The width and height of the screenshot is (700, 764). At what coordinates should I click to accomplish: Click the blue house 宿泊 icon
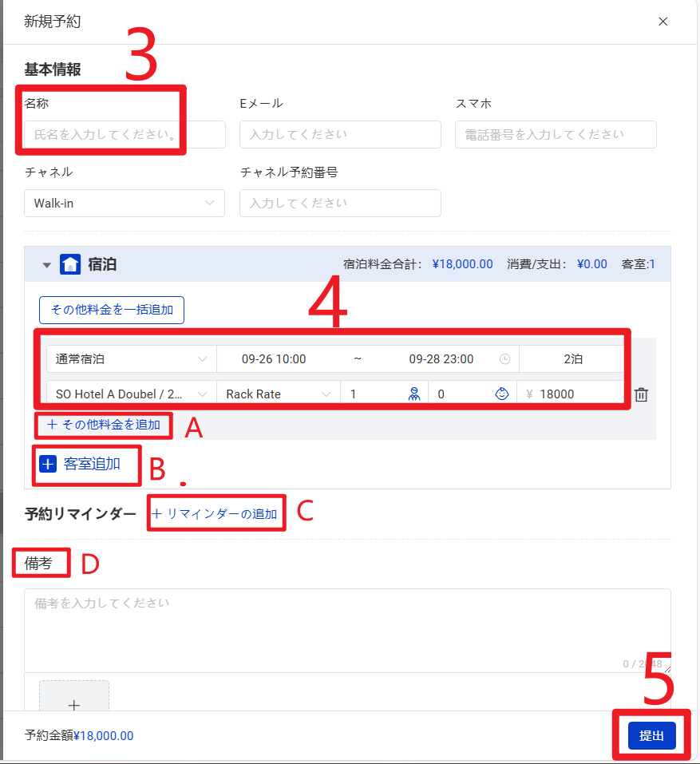(x=70, y=264)
